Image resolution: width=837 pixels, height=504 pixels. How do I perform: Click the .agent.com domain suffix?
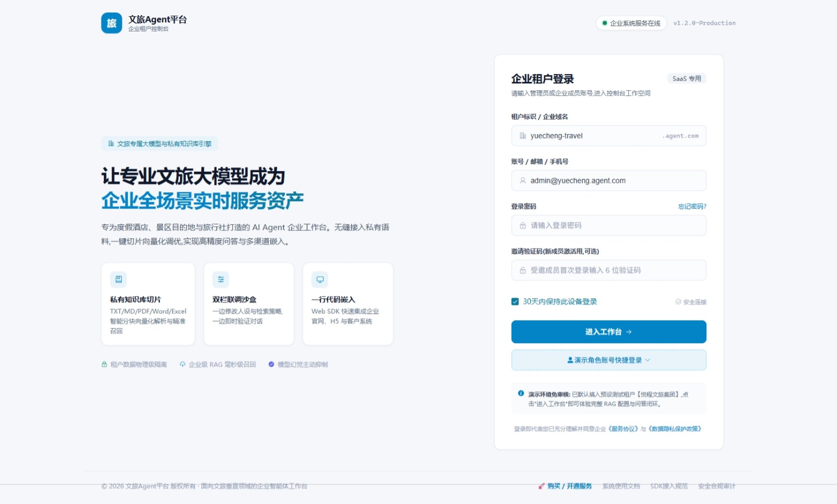pyautogui.click(x=680, y=136)
